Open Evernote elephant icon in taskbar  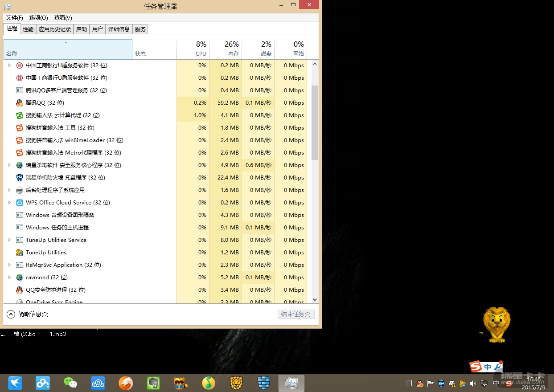pyautogui.click(x=153, y=383)
